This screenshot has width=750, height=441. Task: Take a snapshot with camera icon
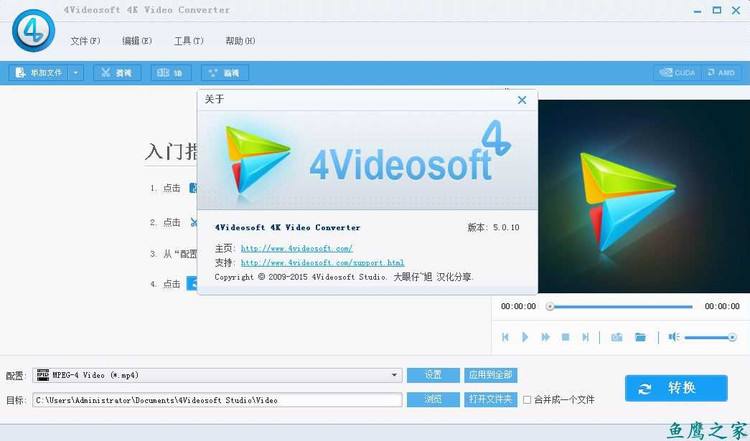pyautogui.click(x=617, y=337)
